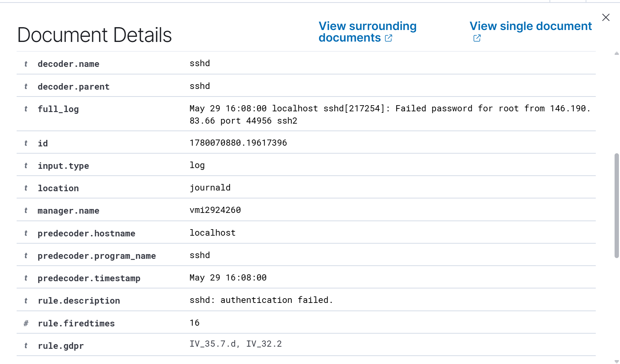The image size is (620, 364).
Task: Select the input.type field label
Action: tap(63, 166)
